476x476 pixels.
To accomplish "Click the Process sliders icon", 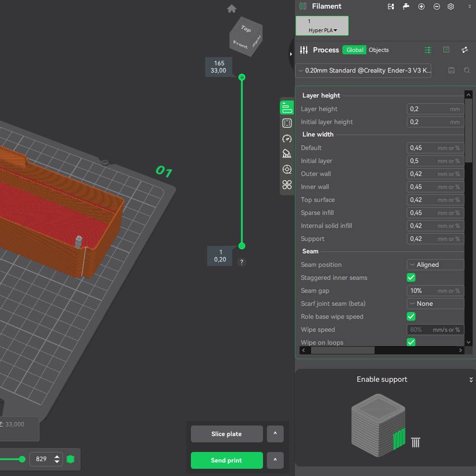I will tap(304, 50).
